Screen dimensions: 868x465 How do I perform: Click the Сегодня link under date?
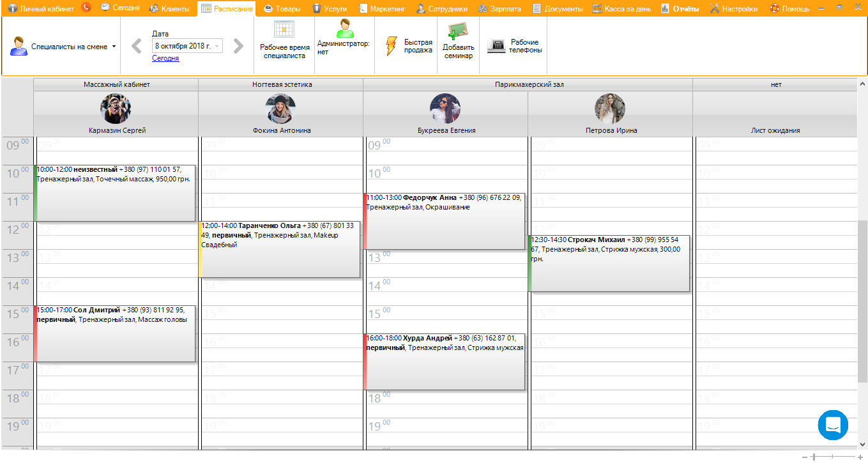(165, 58)
